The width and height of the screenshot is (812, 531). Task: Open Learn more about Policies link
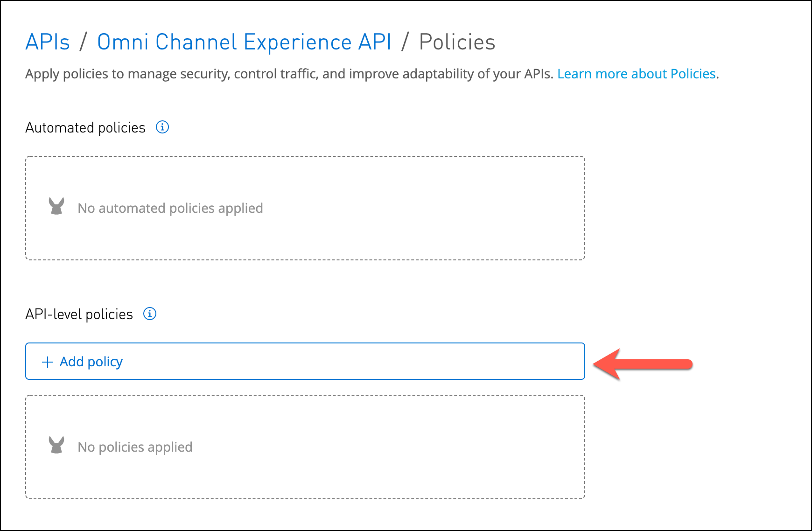pyautogui.click(x=637, y=74)
